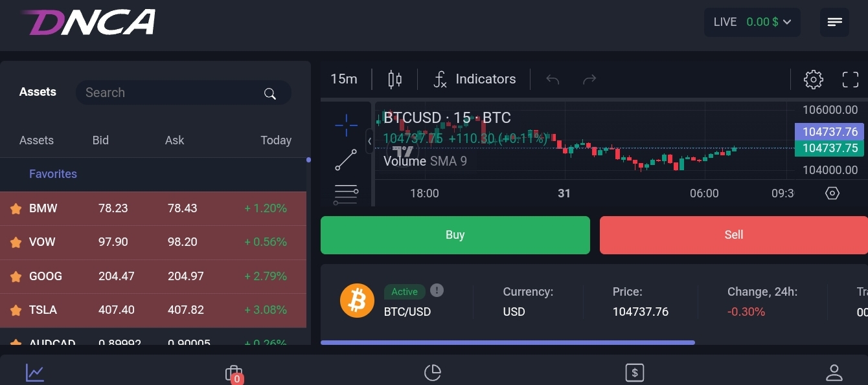Open the portfolio briefcase tab
This screenshot has width=868, height=385.
(x=233, y=373)
